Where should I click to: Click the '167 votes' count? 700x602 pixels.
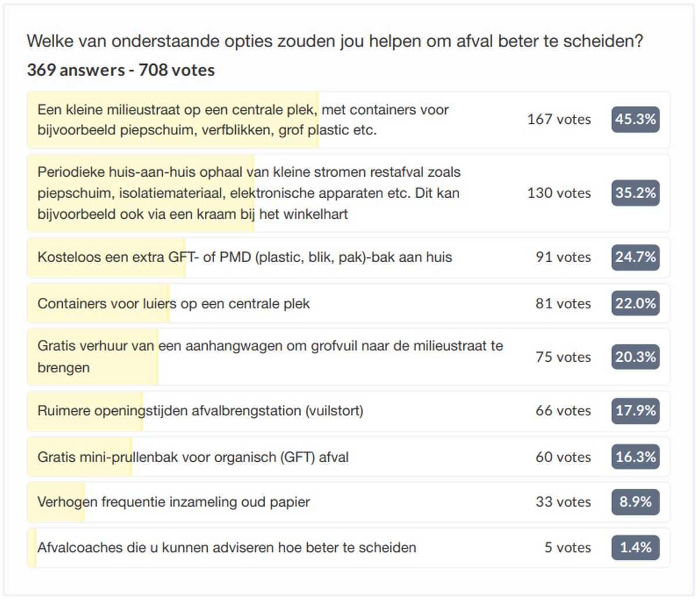click(x=559, y=119)
